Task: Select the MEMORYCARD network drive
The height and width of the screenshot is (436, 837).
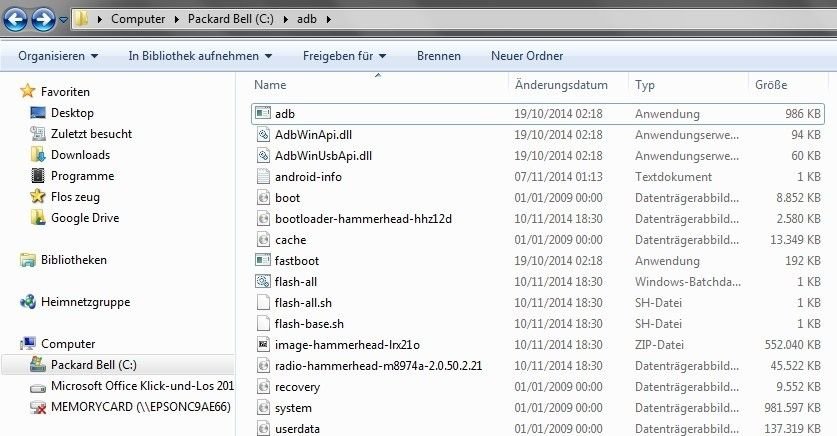Action: (x=140, y=407)
